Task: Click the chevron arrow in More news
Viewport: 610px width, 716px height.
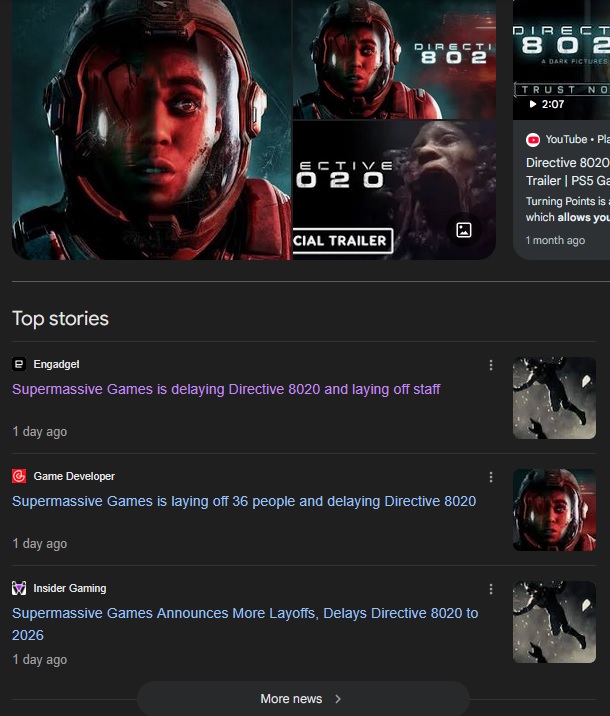Action: [x=338, y=699]
